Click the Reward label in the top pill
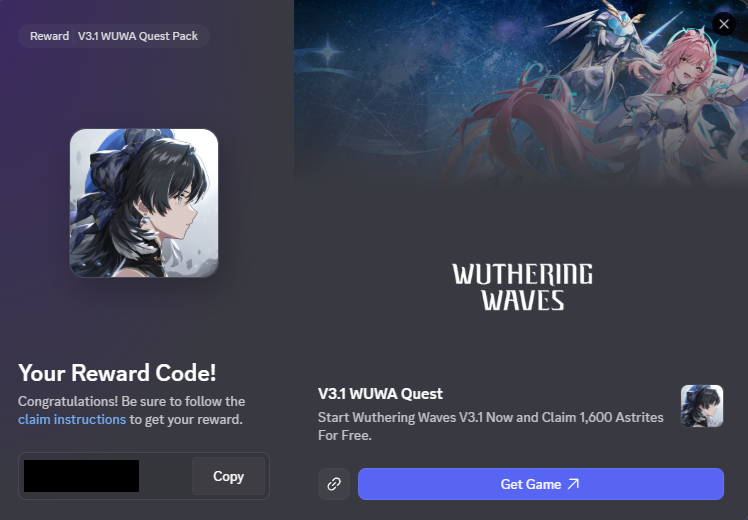The image size is (748, 520). click(x=50, y=36)
